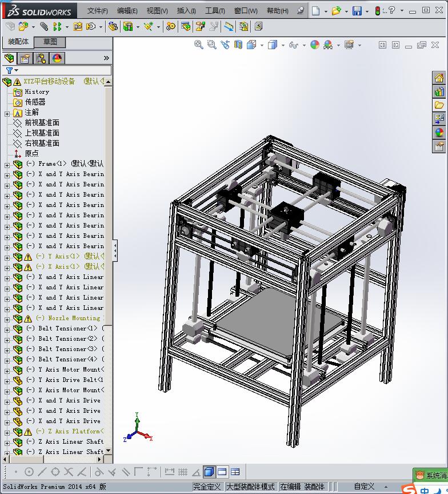Click the Previous View icon
The width and height of the screenshot is (448, 494).
coord(225,45)
